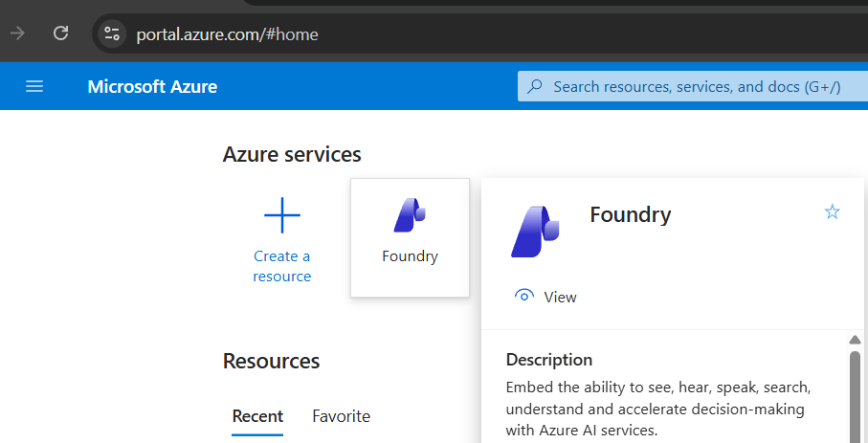
Task: Go to home via the Microsoft Azure title
Action: (x=152, y=87)
